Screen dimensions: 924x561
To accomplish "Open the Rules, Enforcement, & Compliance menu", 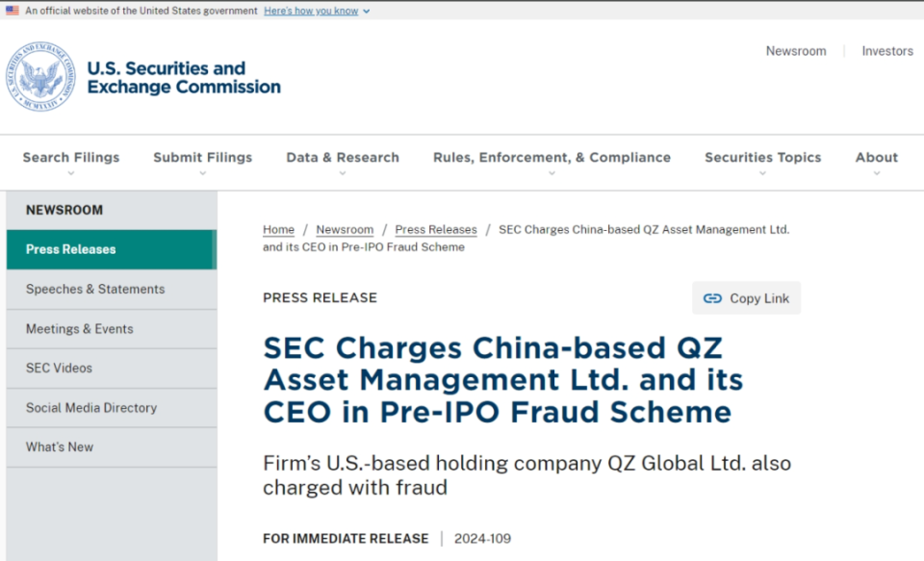I will point(551,157).
